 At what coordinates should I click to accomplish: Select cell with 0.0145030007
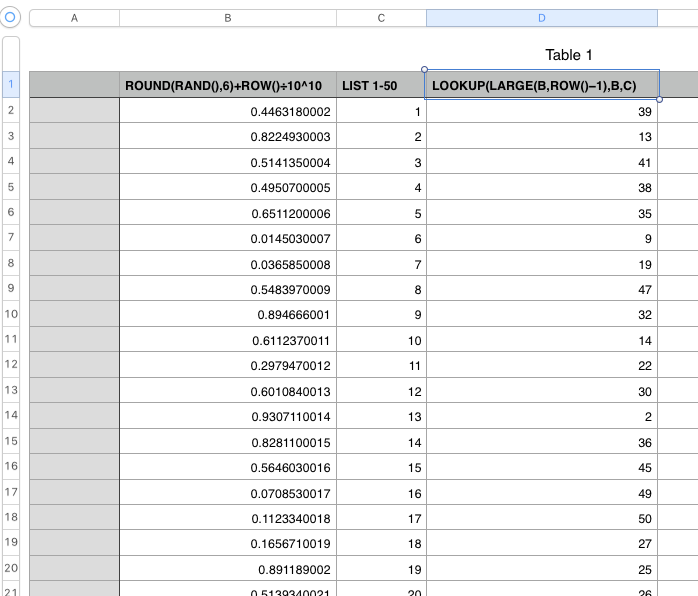pyautogui.click(x=228, y=238)
